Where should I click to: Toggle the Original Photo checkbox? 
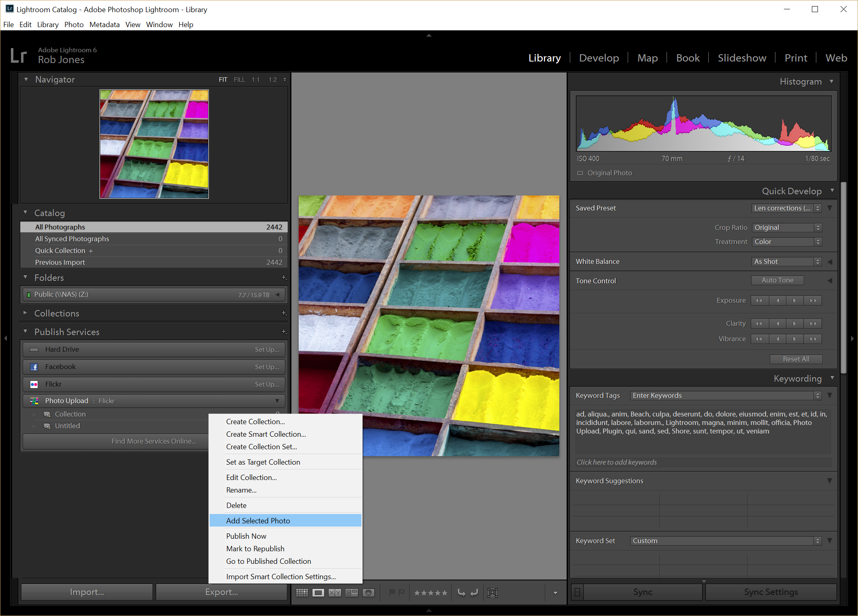580,173
